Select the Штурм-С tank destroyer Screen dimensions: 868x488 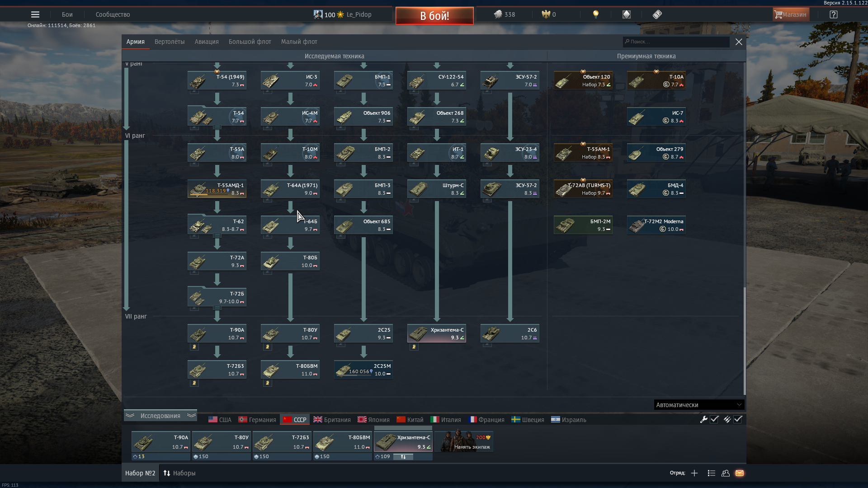click(437, 189)
